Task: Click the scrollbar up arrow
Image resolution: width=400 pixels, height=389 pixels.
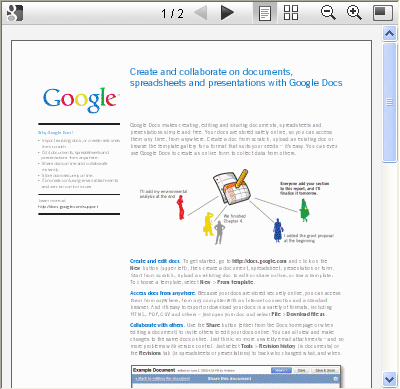Action: point(389,34)
